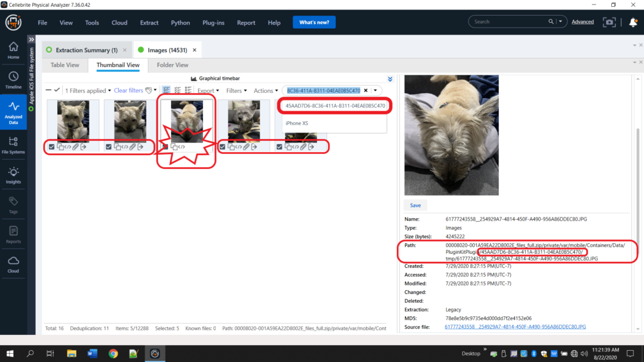Click the What's new? button
Screen dimensions: 644x362
point(314,22)
